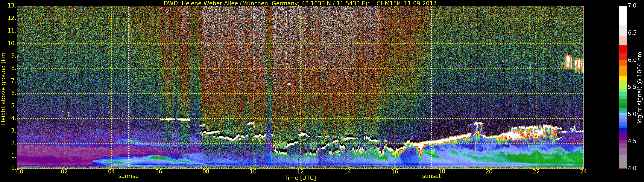
Task: Click the '10' time tick label
Action: [x=253, y=172]
